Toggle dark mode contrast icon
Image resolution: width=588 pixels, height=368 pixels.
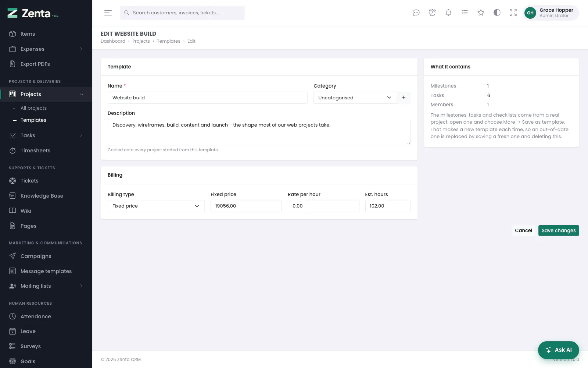click(x=497, y=13)
